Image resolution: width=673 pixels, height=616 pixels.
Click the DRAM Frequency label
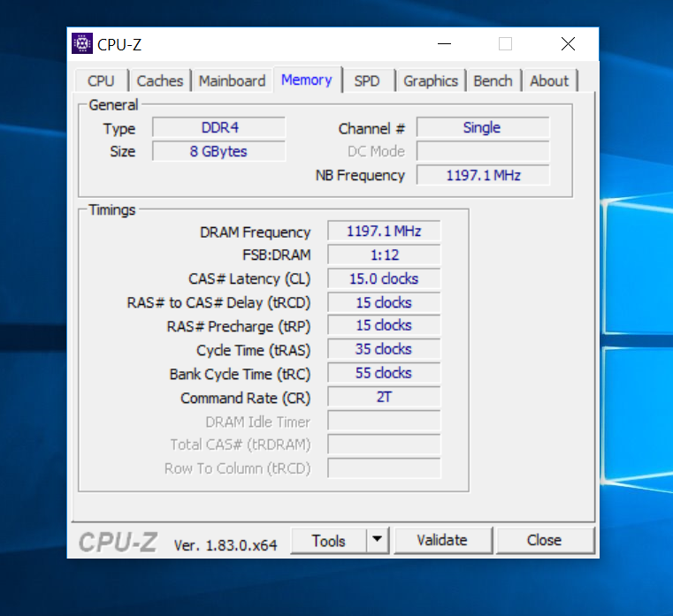click(255, 232)
